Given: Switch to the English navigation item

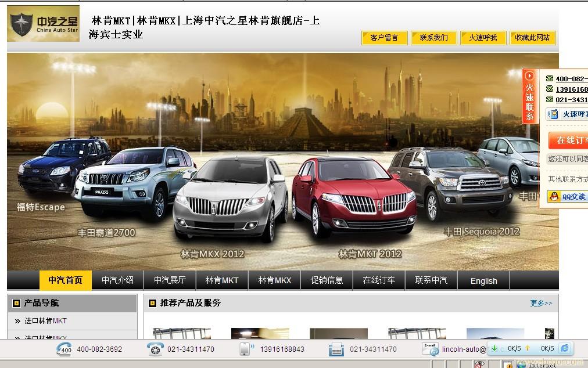Looking at the screenshot, I should [x=484, y=281].
